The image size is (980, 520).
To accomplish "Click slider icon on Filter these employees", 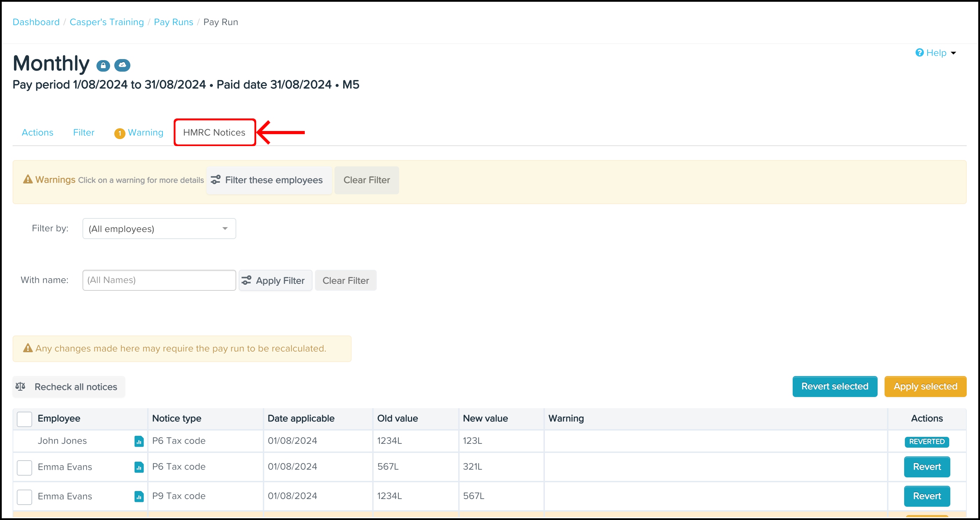I will [216, 180].
